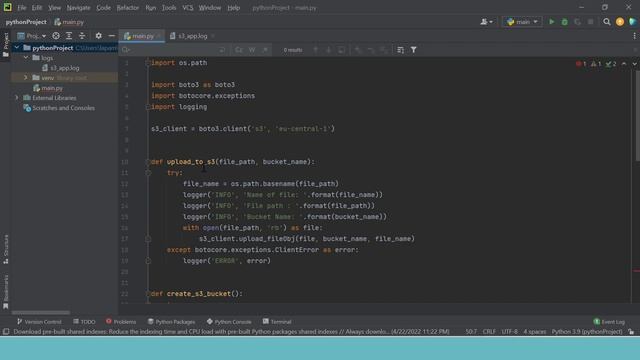Start debugging with the green bug icon
Screen dimensions: 640x360
coord(564,22)
